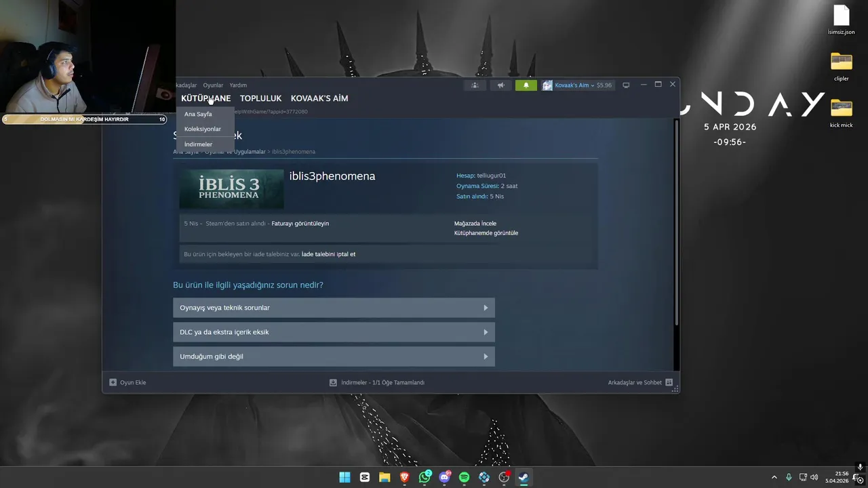
Task: Open Steam friends activity icon in top bar
Action: coord(475,85)
